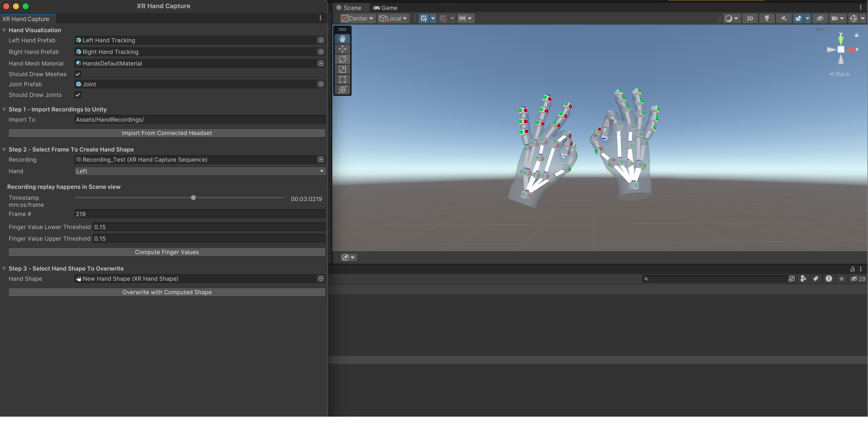Disable the Should Draw Joints checkbox
Image resolution: width=868 pixels, height=442 pixels.
coord(78,95)
